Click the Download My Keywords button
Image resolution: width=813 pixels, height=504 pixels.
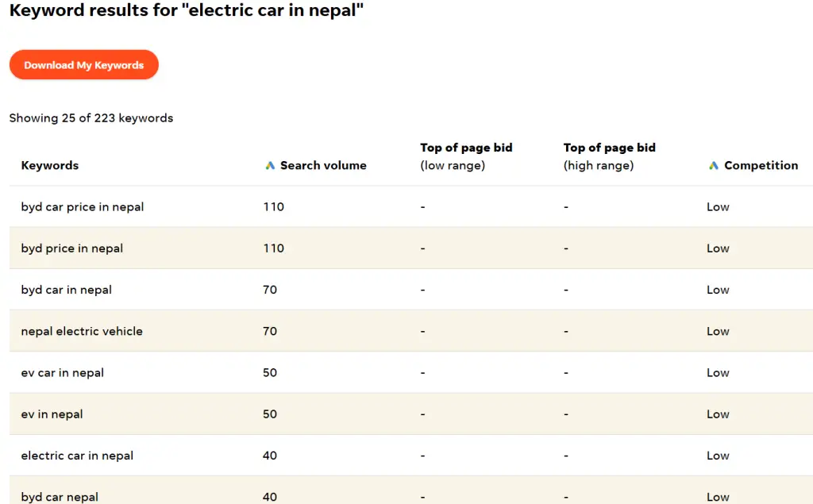tap(84, 65)
